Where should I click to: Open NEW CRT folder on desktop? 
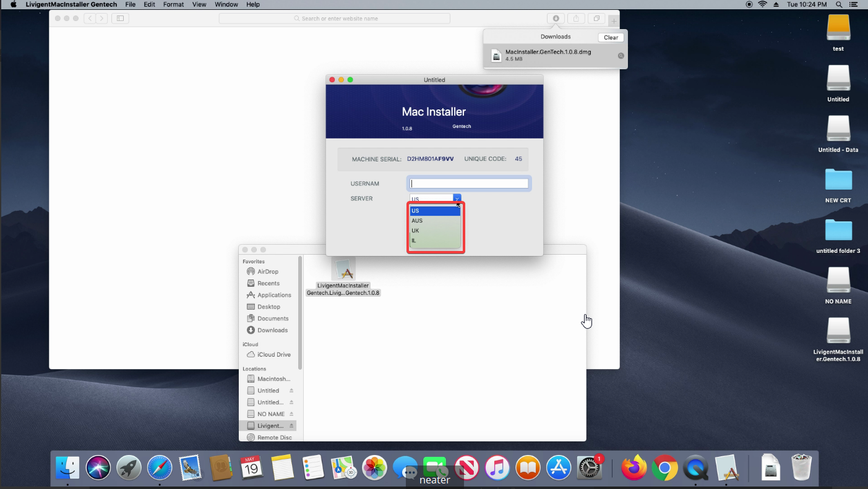tap(838, 180)
